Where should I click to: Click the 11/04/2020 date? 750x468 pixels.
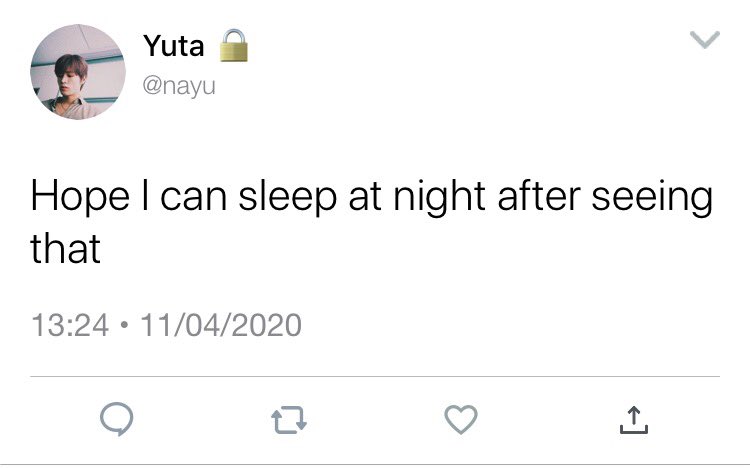221,325
